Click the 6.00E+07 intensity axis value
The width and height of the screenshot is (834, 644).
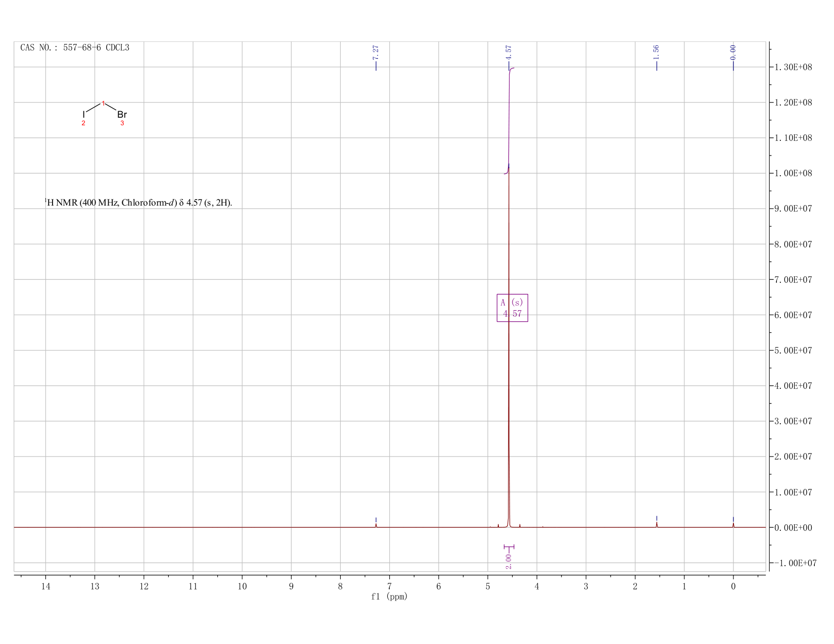pyautogui.click(x=793, y=315)
